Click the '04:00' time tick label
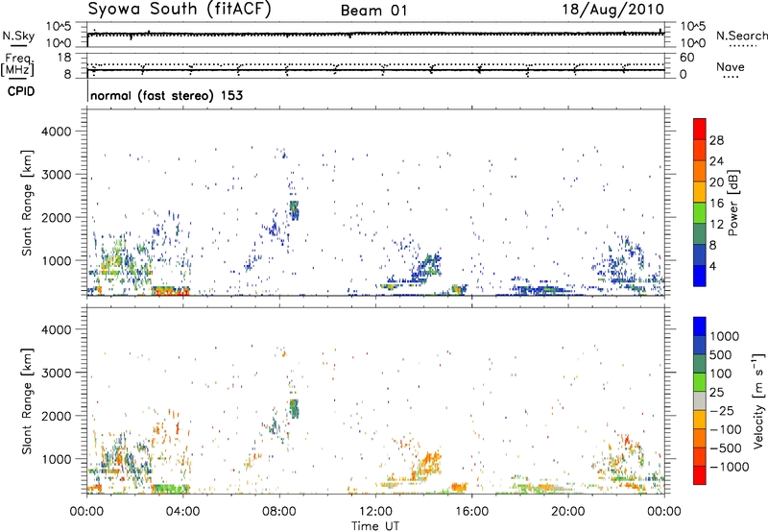 pyautogui.click(x=182, y=512)
